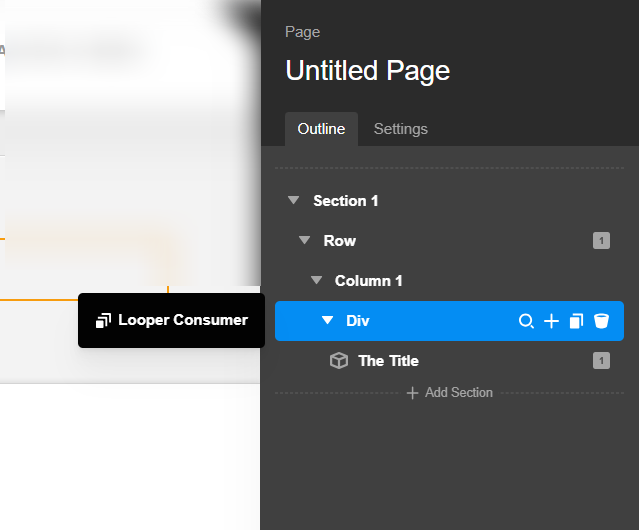Collapse the Div node arrow
The width and height of the screenshot is (639, 530).
[x=327, y=321]
